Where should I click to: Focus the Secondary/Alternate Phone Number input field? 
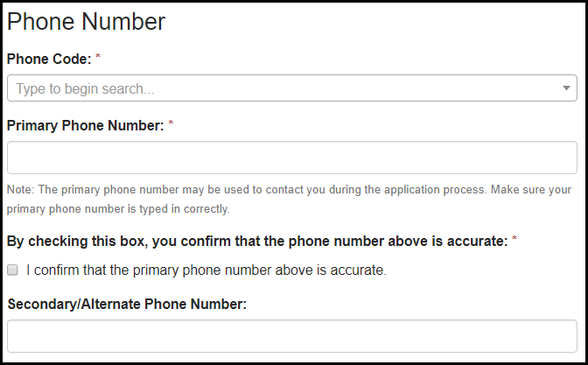[291, 335]
